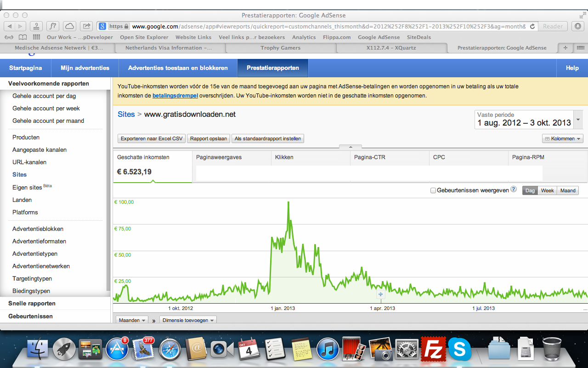The width and height of the screenshot is (588, 368).
Task: Click Exporteren naar Excel CSV button
Action: click(x=152, y=138)
